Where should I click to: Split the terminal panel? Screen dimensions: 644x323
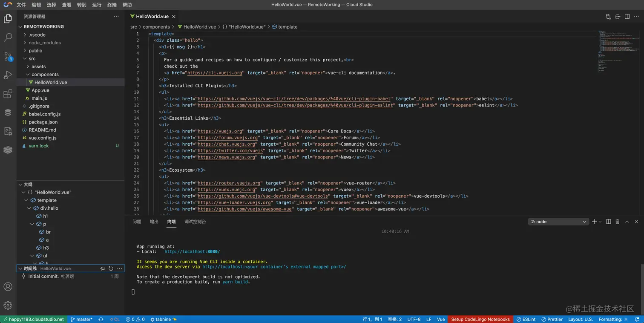tap(608, 222)
